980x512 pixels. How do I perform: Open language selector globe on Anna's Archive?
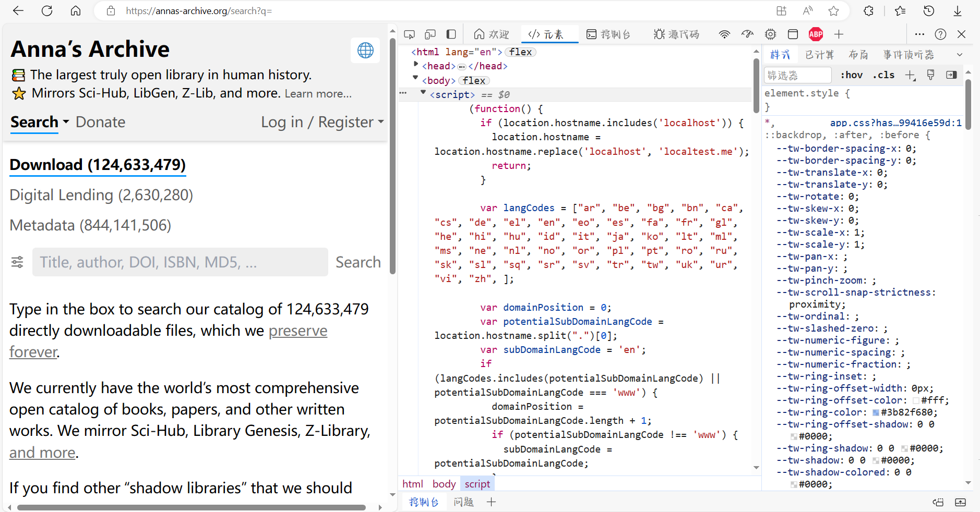(x=365, y=50)
